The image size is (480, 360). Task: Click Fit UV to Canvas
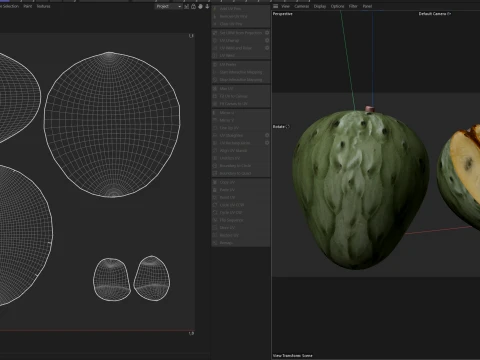241,96
